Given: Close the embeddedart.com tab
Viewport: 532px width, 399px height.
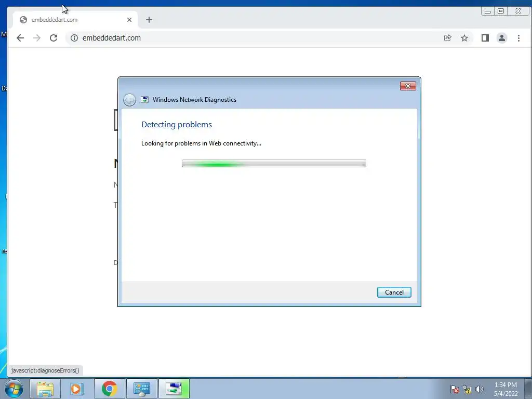Looking at the screenshot, I should (x=129, y=20).
